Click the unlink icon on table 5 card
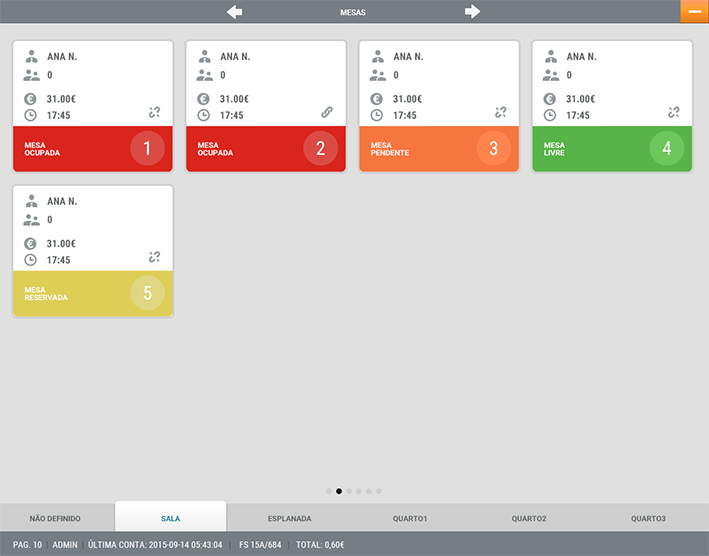 click(x=154, y=257)
